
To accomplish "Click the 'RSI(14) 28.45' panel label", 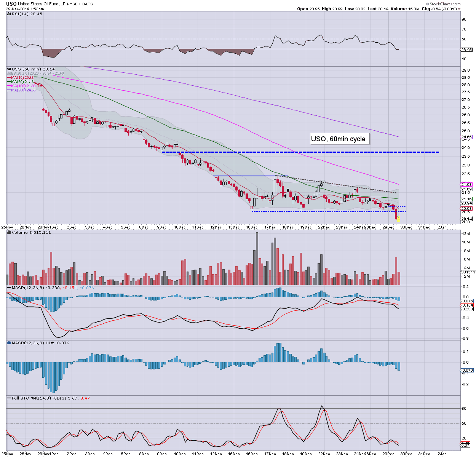I will [27, 14].
